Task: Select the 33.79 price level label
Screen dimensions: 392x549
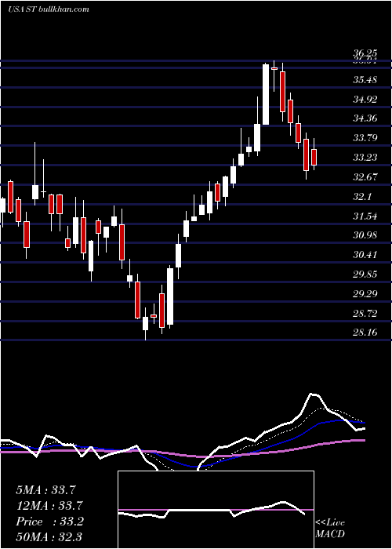Action: point(365,138)
